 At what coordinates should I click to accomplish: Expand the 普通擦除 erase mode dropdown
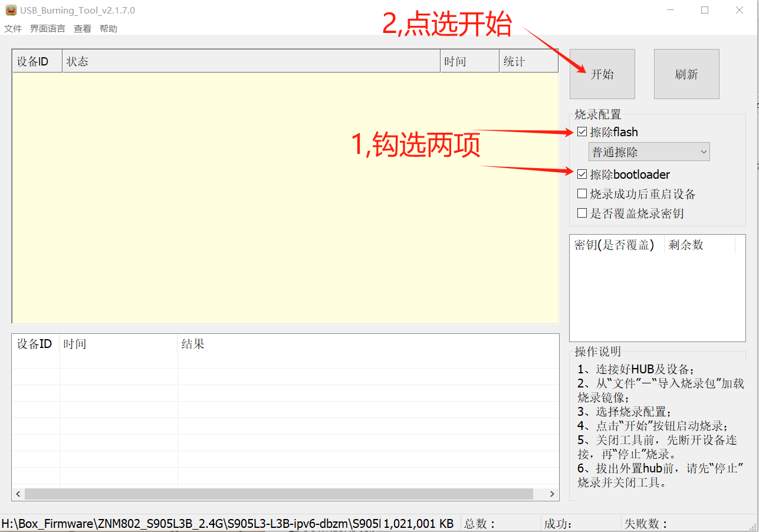pyautogui.click(x=649, y=152)
